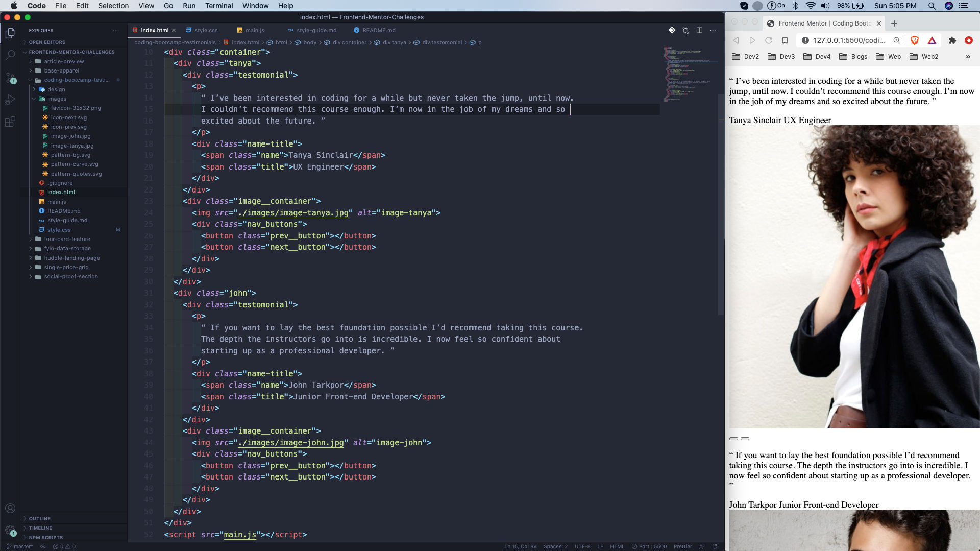Click the Git source control editor icon
The height and width of the screenshot is (551, 980).
[672, 30]
